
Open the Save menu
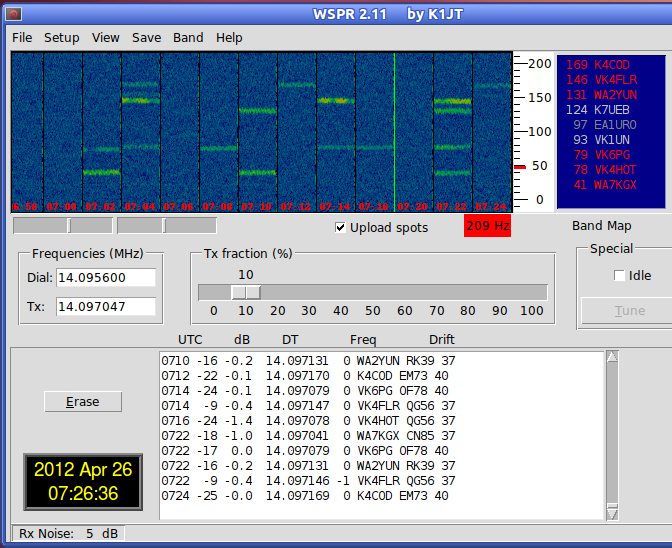(x=147, y=38)
